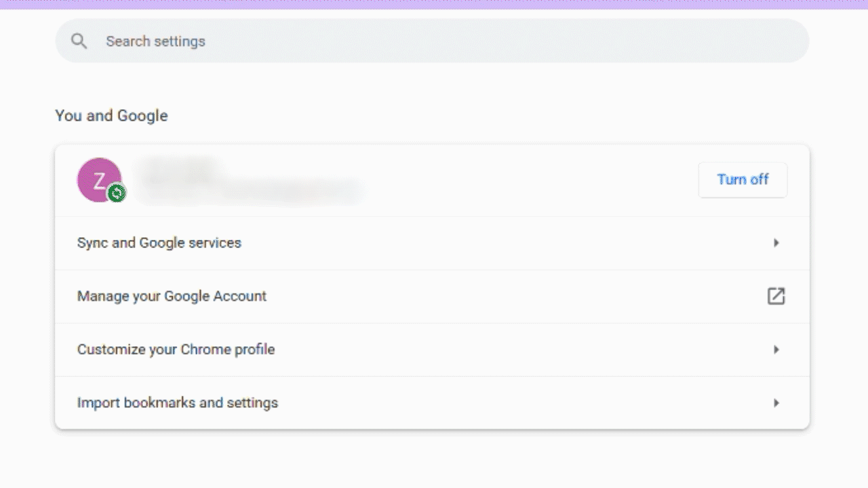Viewport: 868px width, 488px height.
Task: Click the arrow next to Import bookmarks and settings
Action: pos(776,403)
